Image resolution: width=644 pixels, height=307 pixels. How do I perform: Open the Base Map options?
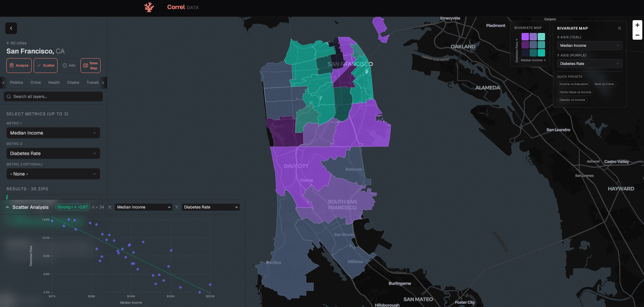91,66
